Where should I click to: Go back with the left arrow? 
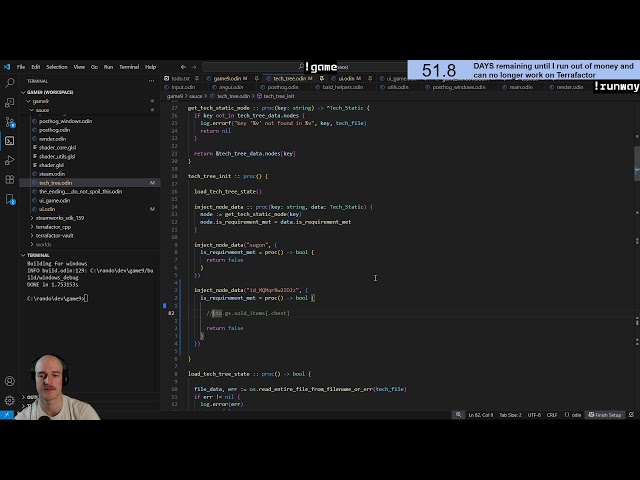point(183,67)
